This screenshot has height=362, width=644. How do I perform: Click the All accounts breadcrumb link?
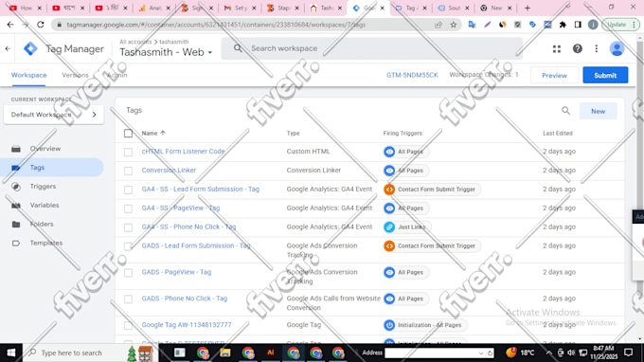click(135, 42)
